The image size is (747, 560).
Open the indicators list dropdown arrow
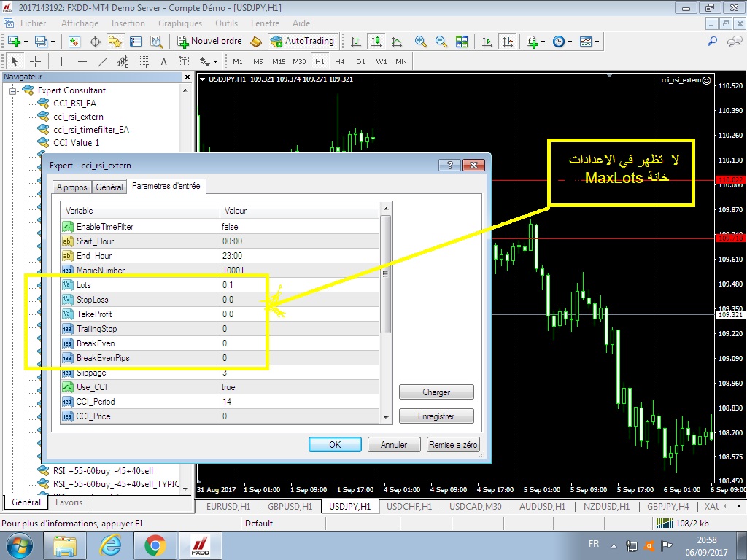tap(543, 42)
